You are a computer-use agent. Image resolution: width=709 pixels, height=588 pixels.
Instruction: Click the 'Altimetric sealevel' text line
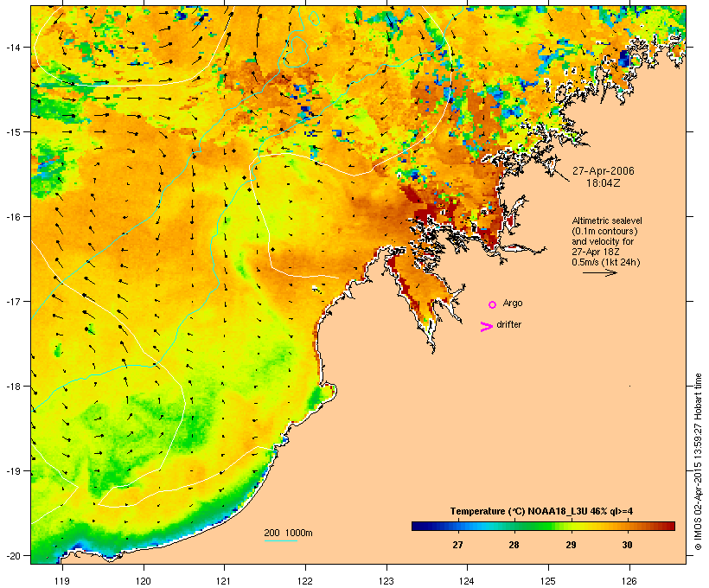click(x=607, y=220)
